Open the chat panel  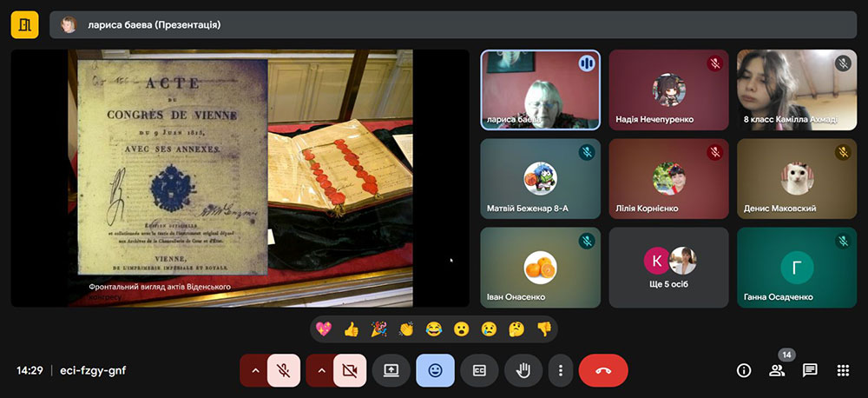810,370
